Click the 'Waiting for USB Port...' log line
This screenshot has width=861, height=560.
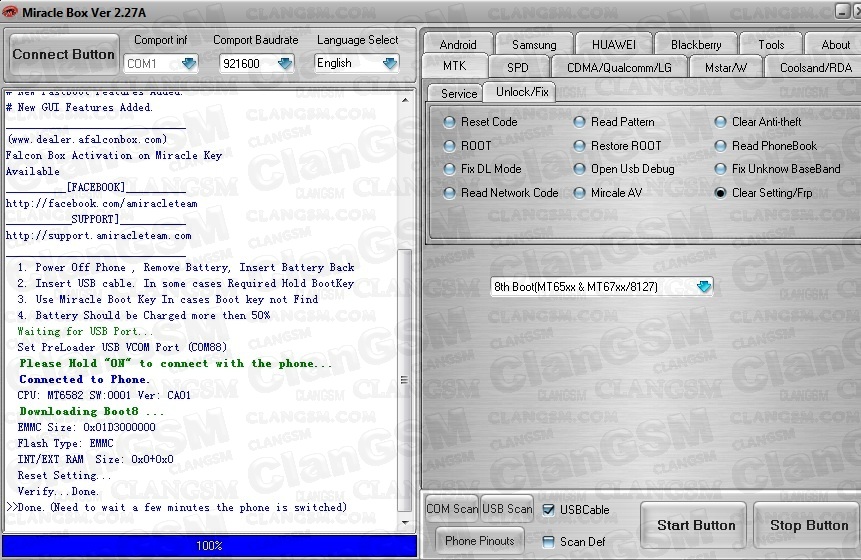point(85,331)
